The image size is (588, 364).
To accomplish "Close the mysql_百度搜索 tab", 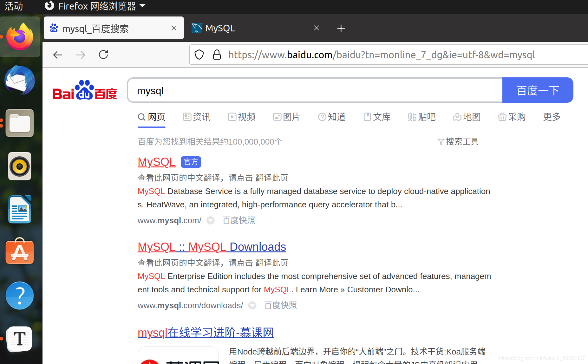I will [x=174, y=28].
